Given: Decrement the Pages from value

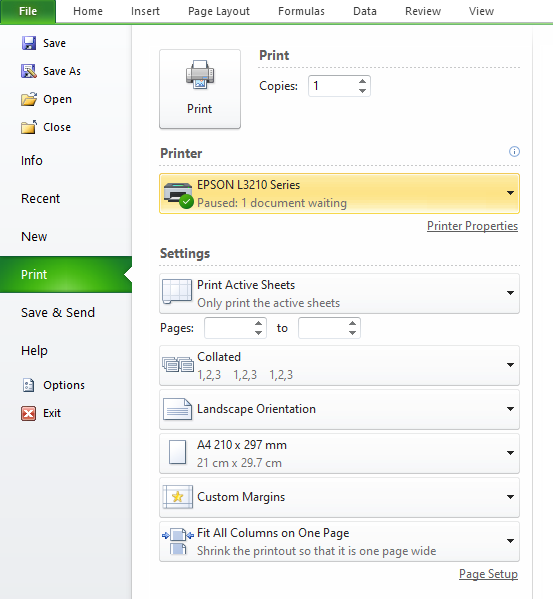Looking at the screenshot, I should (x=259, y=333).
